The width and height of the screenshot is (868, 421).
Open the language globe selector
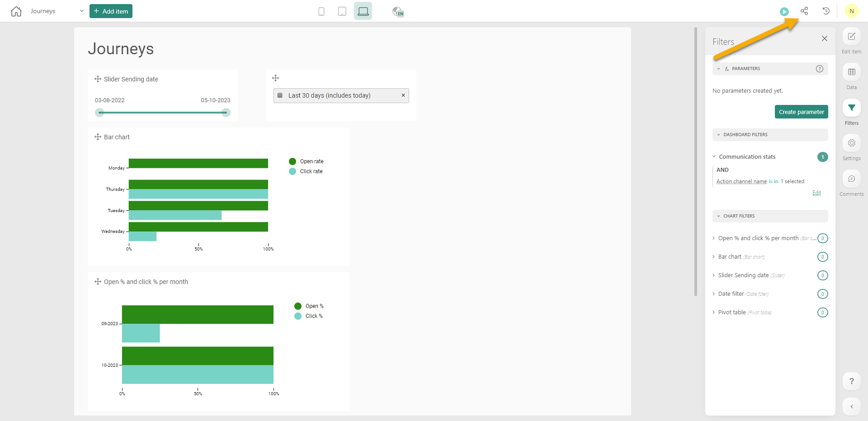[x=398, y=11]
